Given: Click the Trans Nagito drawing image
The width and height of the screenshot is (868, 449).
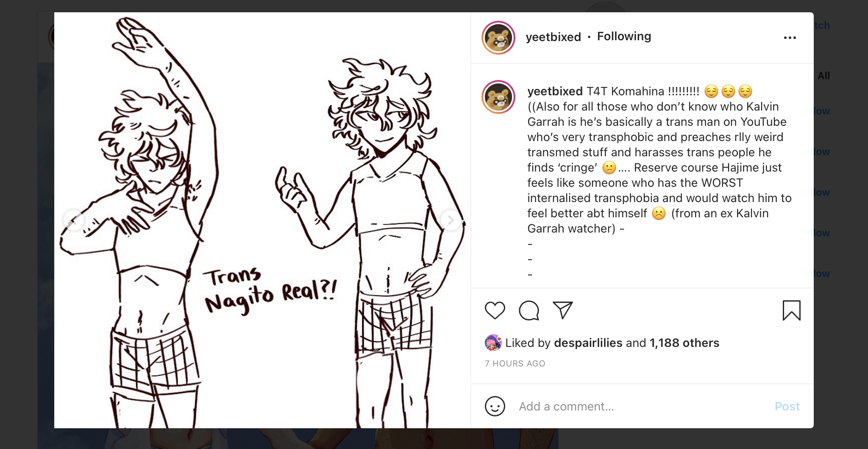Looking at the screenshot, I should 262,220.
